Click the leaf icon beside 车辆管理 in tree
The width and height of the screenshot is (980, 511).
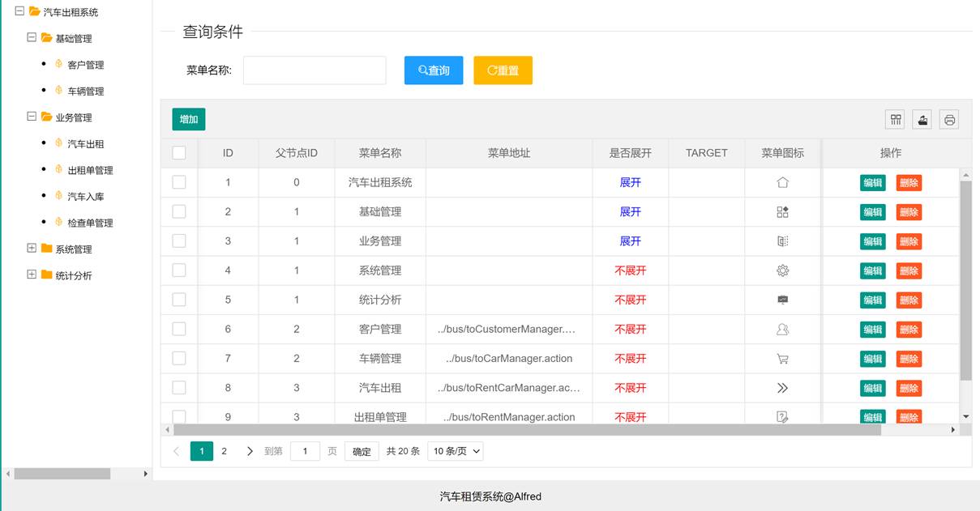[x=59, y=91]
